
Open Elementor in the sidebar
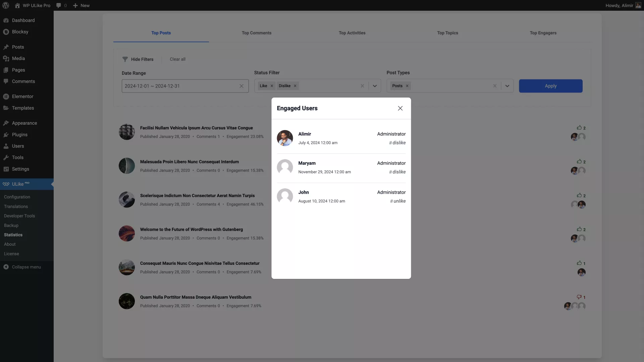coord(22,97)
